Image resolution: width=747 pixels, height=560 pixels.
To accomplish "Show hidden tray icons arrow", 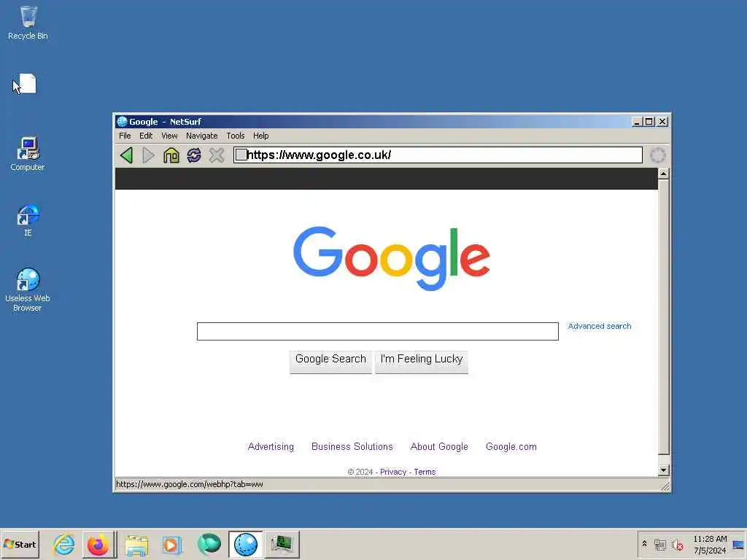I will click(645, 544).
